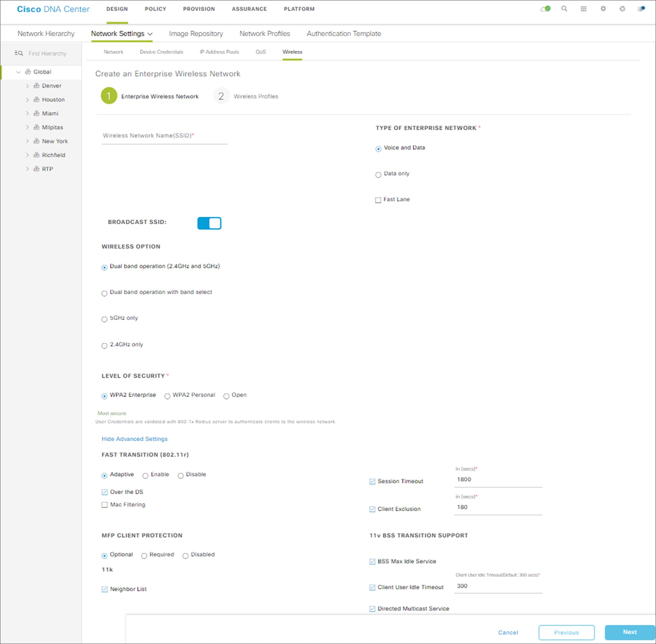Screen dimensions: 656x644
Task: Switch to the Network Hierarchy tab
Action: tap(46, 34)
